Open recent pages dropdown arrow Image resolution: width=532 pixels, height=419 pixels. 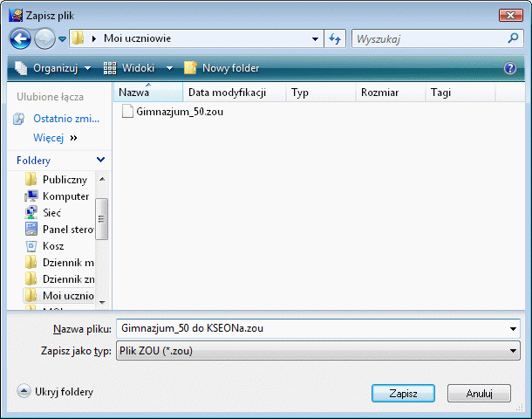tap(63, 39)
